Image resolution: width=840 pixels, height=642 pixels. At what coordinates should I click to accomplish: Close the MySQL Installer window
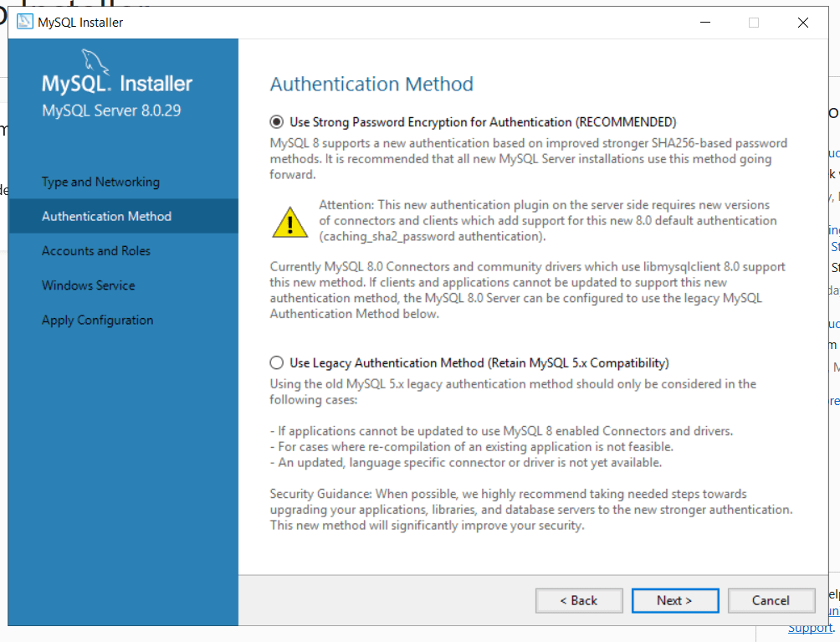click(802, 23)
